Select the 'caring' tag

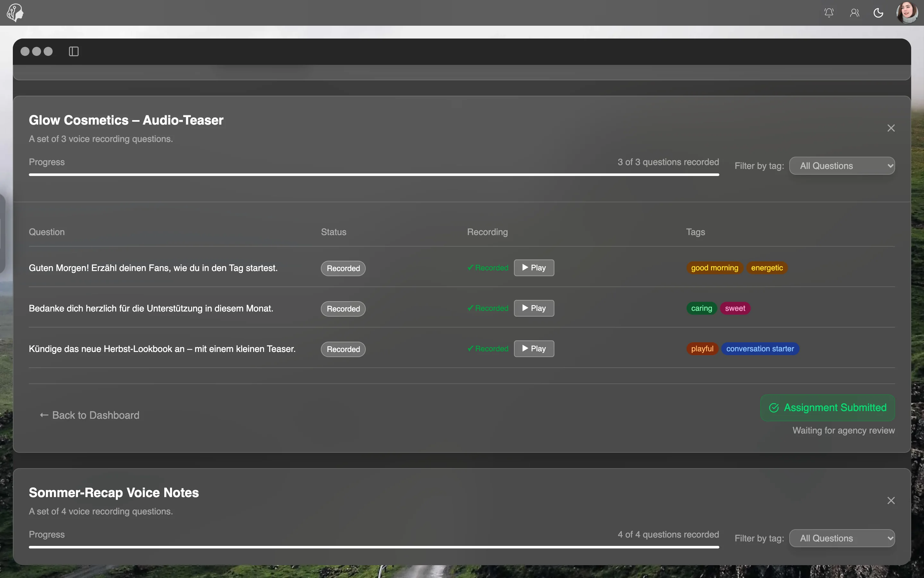(x=701, y=309)
